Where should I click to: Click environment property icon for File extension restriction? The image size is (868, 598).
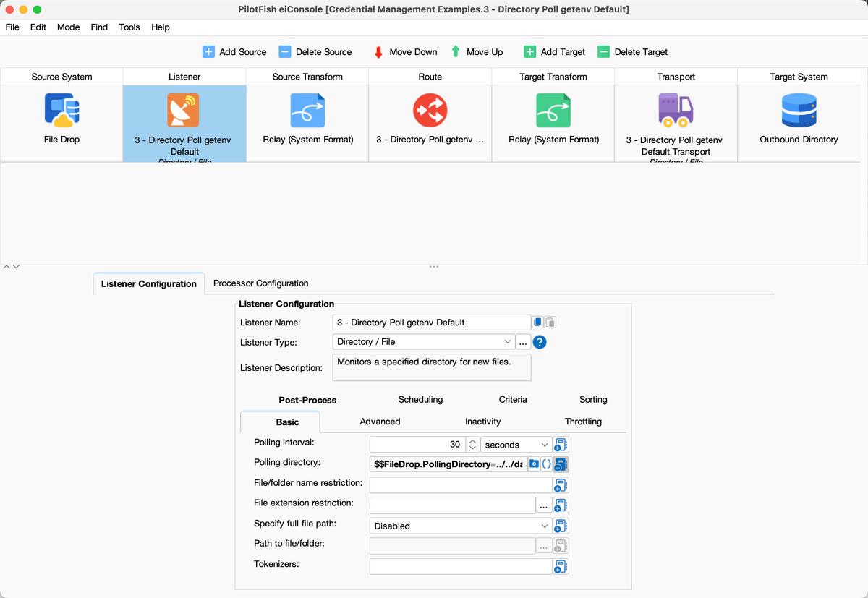(x=561, y=505)
